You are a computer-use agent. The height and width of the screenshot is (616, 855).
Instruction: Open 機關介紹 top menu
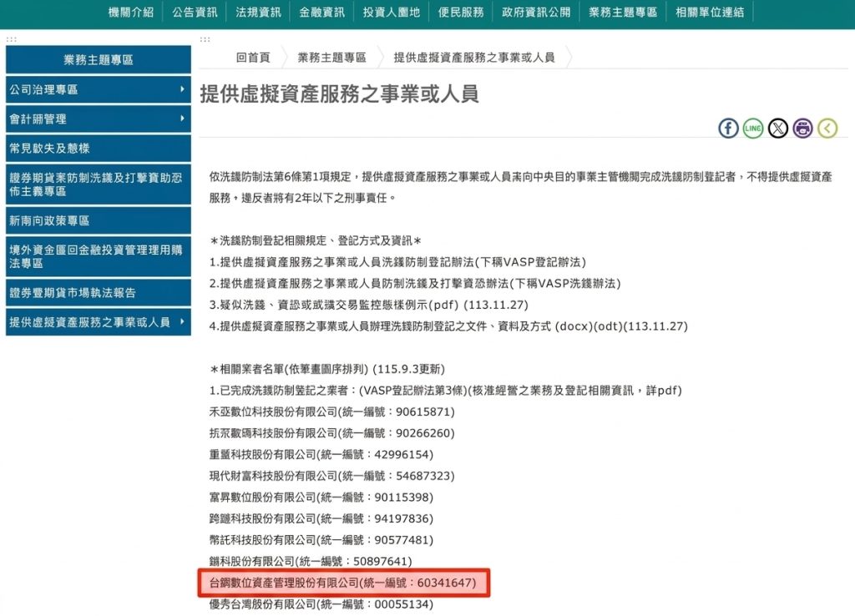(131, 12)
